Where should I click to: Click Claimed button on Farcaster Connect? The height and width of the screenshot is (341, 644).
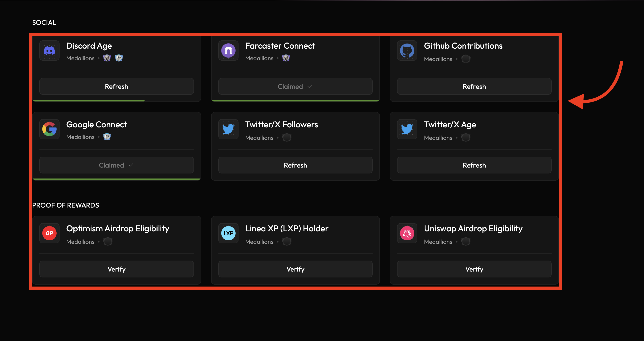[x=295, y=86]
